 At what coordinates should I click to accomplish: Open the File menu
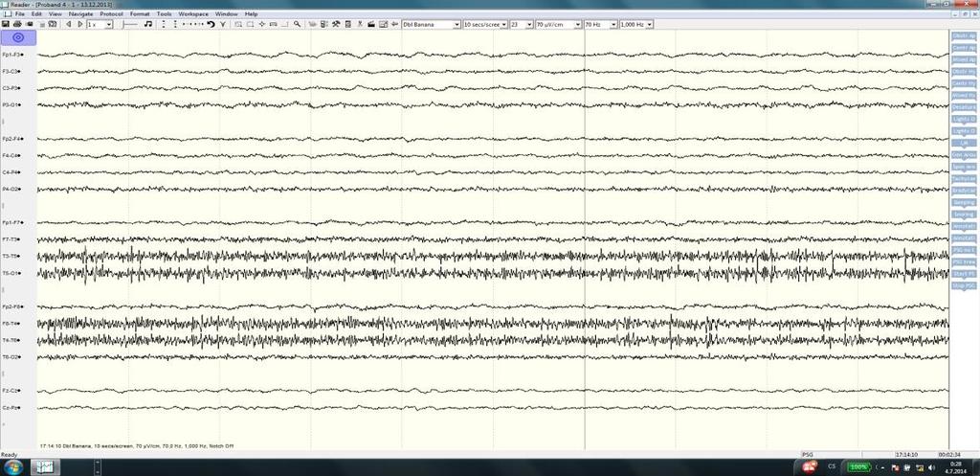pyautogui.click(x=20, y=13)
